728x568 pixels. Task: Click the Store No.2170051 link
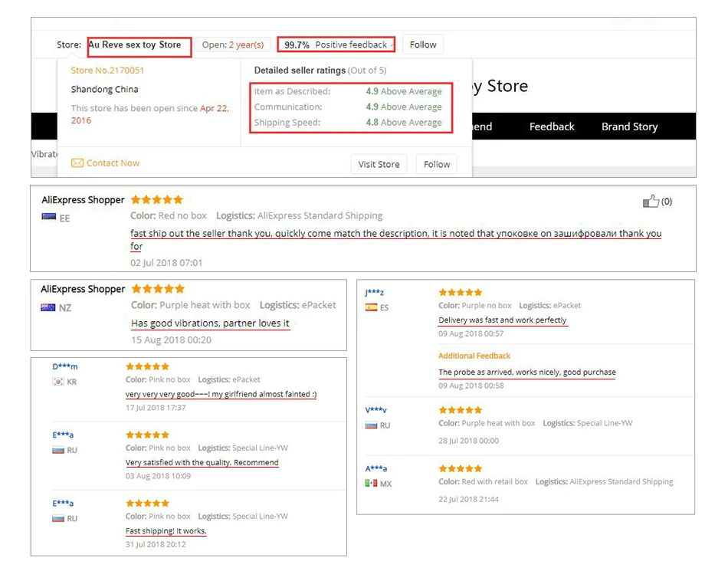click(x=107, y=70)
